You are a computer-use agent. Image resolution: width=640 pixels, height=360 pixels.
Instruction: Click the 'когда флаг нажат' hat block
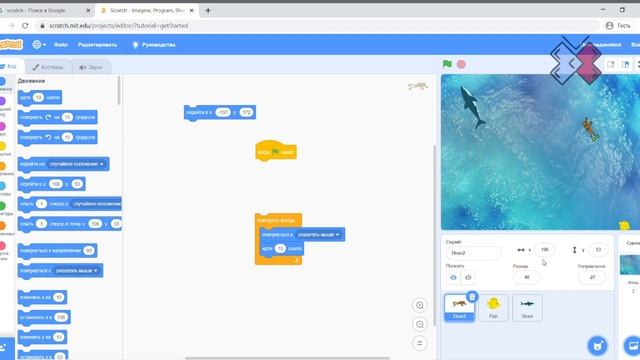[276, 151]
